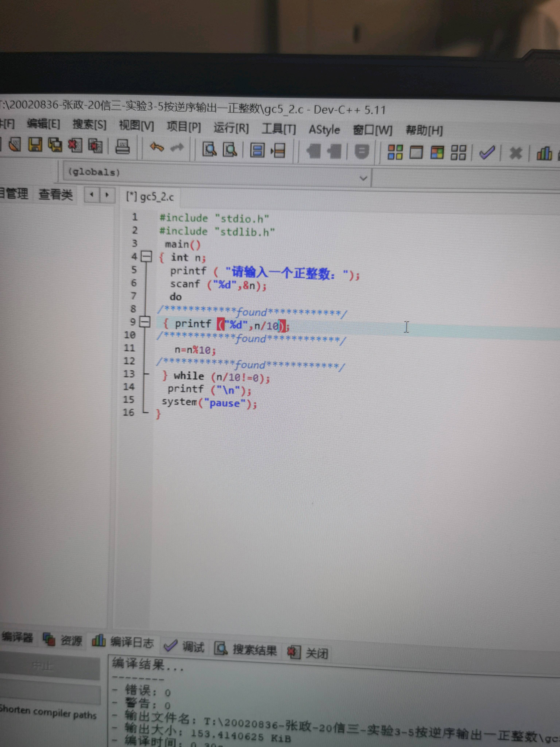Click the Stop execution X icon

(516, 154)
